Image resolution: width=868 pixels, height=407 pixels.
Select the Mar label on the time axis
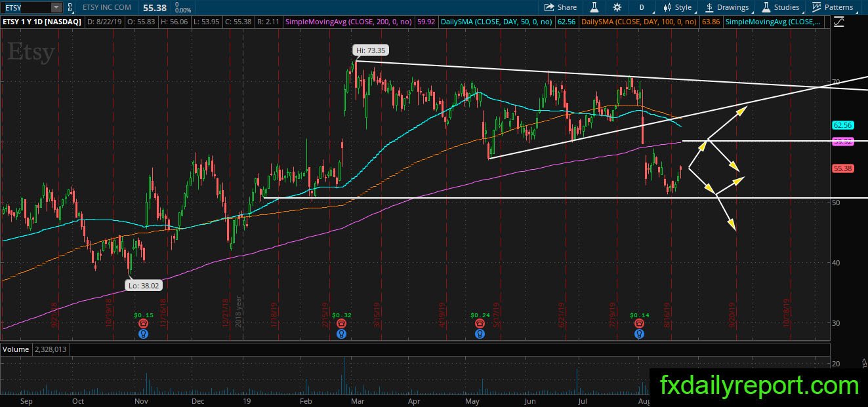click(357, 400)
